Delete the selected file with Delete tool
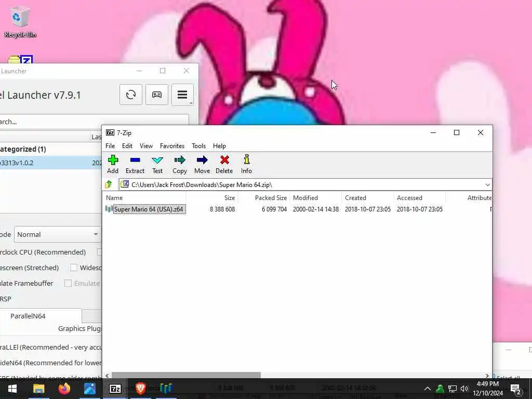532x399 pixels. click(x=224, y=165)
